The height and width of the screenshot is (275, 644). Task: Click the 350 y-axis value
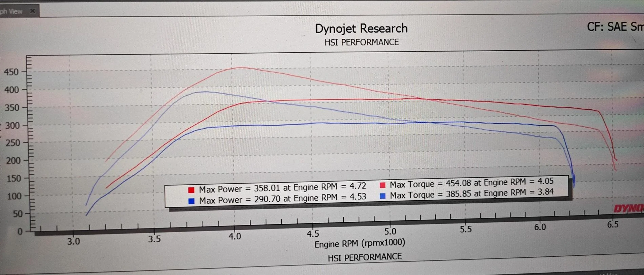click(12, 108)
